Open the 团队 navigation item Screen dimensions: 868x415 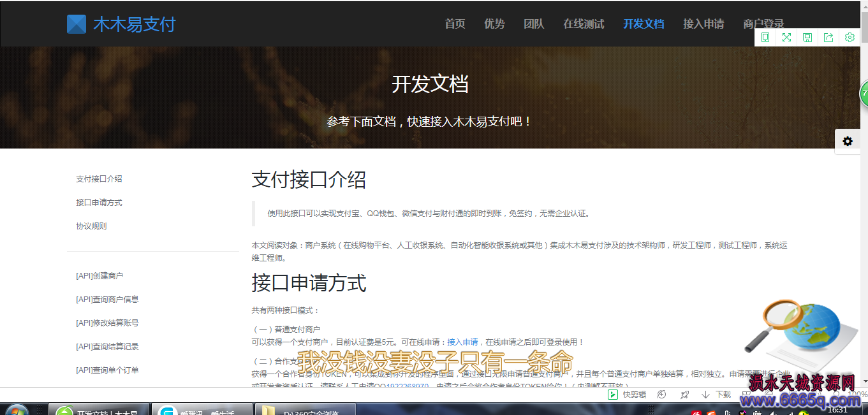pyautogui.click(x=534, y=24)
